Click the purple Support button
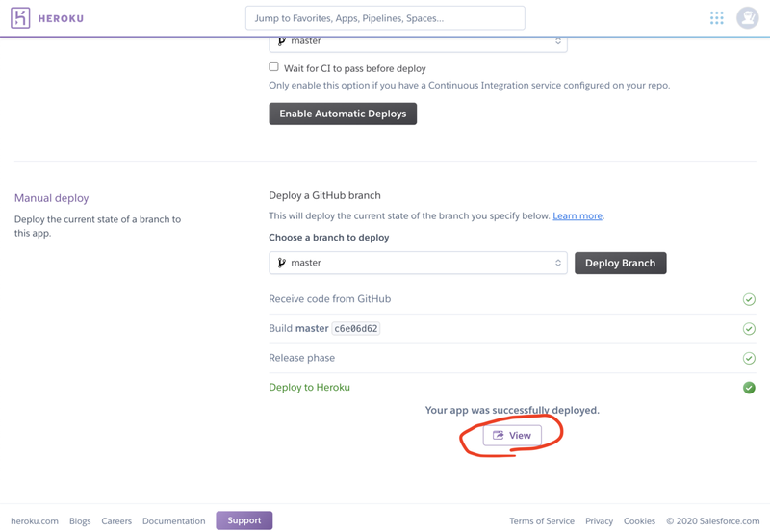770x532 pixels. click(244, 520)
